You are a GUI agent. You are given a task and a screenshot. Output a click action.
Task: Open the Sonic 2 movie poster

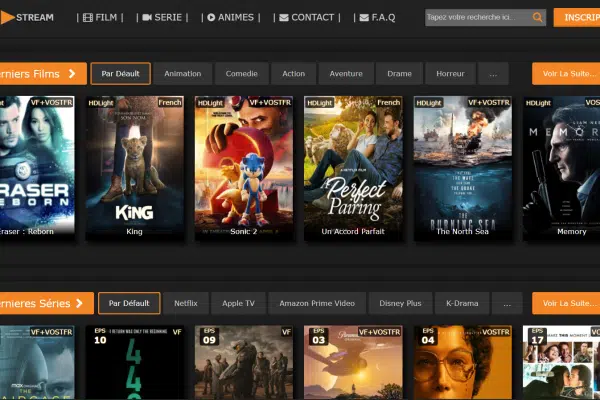coord(244,168)
